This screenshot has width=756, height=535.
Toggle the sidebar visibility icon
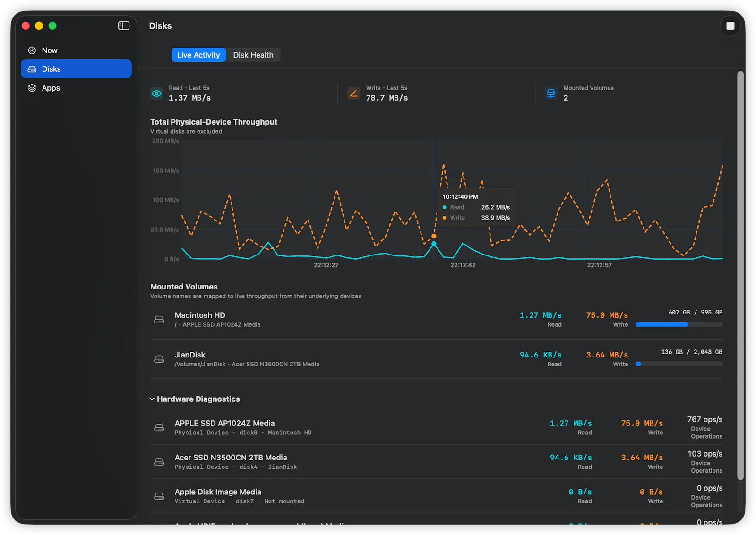[124, 25]
